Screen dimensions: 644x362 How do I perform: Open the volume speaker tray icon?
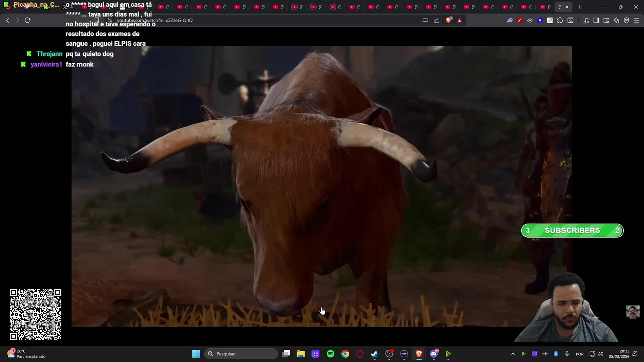(x=600, y=354)
